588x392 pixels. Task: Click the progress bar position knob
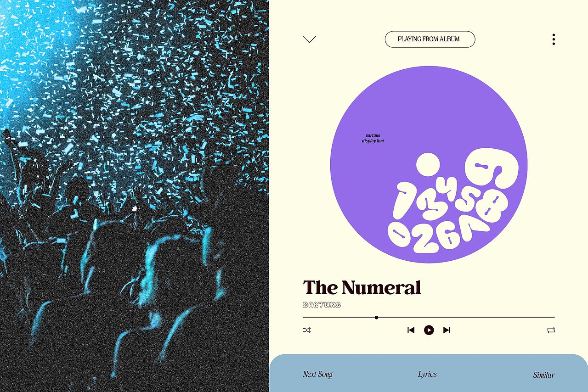376,317
